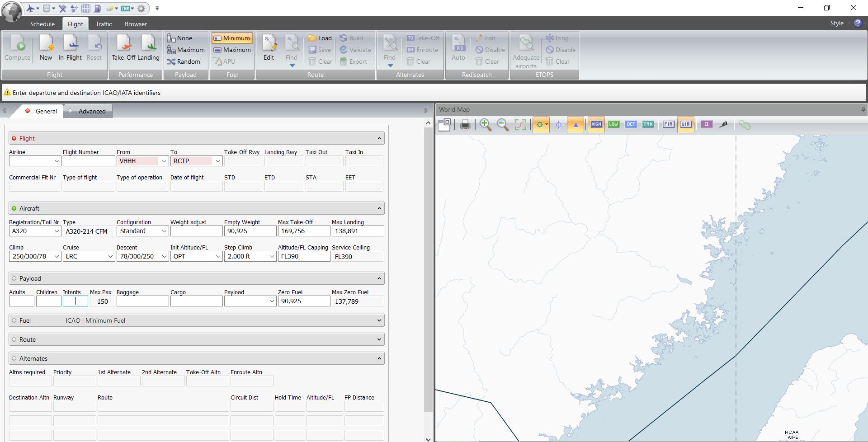Click the Flight Number input field
Viewport: 868px width, 442px height.
click(89, 161)
